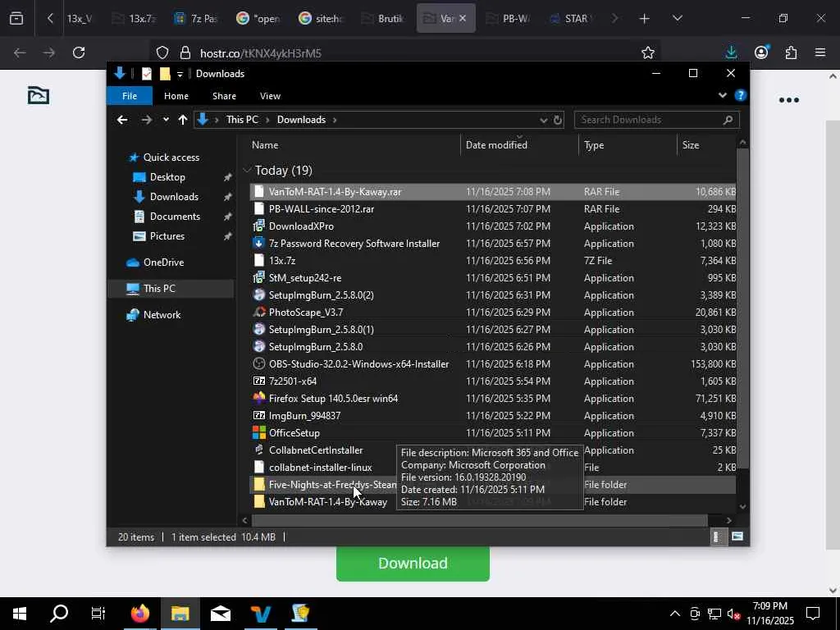Expand breadcrumb arrow after Downloads
The image size is (840, 630).
pos(335,120)
